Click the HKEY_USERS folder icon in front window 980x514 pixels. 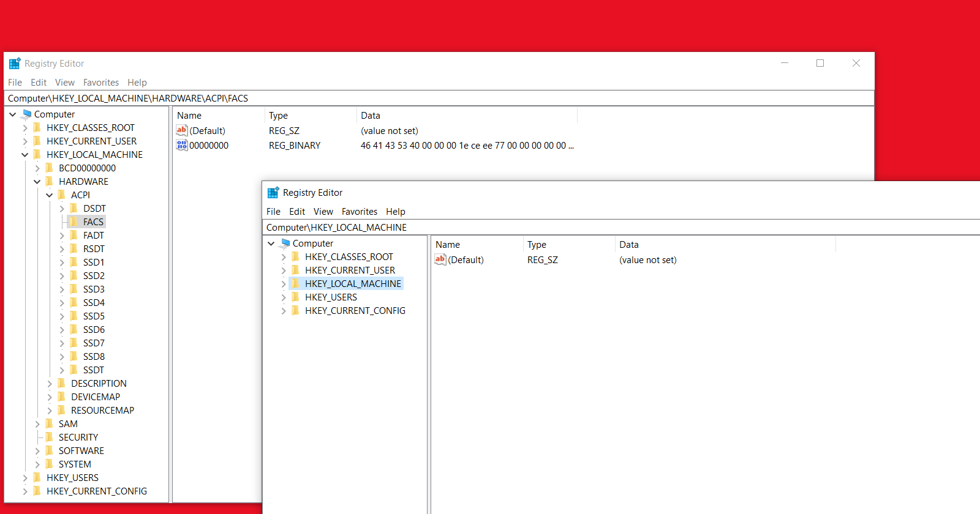pos(296,297)
